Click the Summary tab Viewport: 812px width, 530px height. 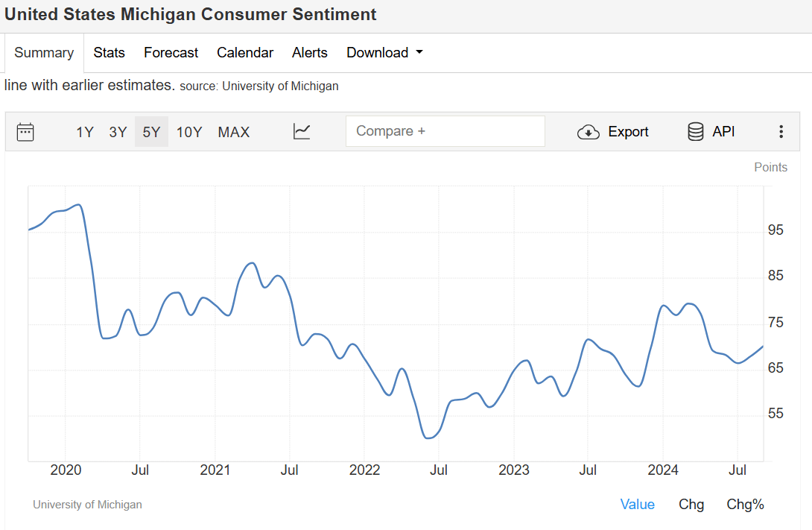44,53
